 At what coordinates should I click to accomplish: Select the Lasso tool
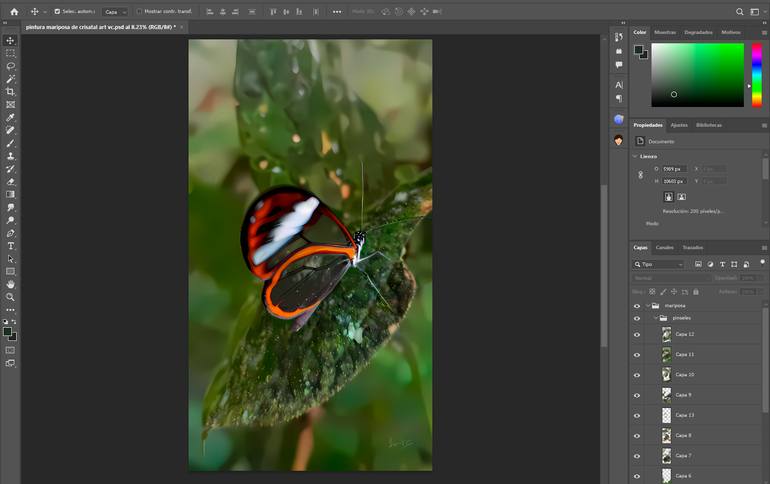11,66
